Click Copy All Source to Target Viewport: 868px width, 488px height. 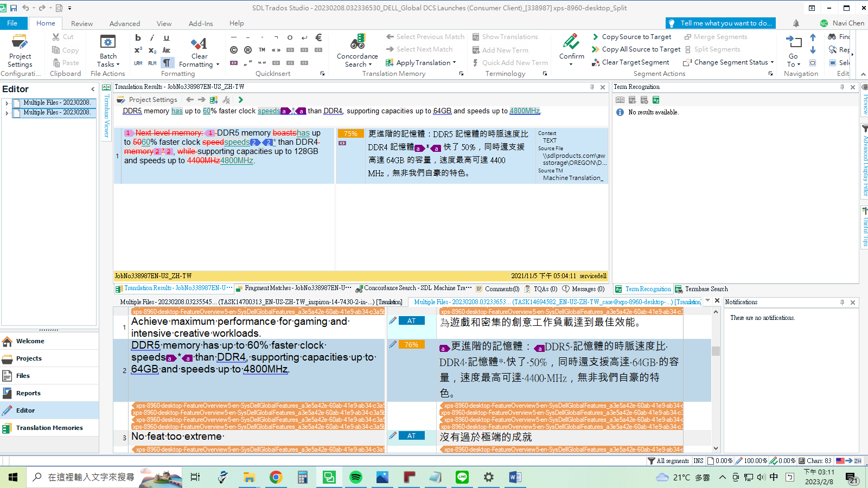(x=636, y=49)
